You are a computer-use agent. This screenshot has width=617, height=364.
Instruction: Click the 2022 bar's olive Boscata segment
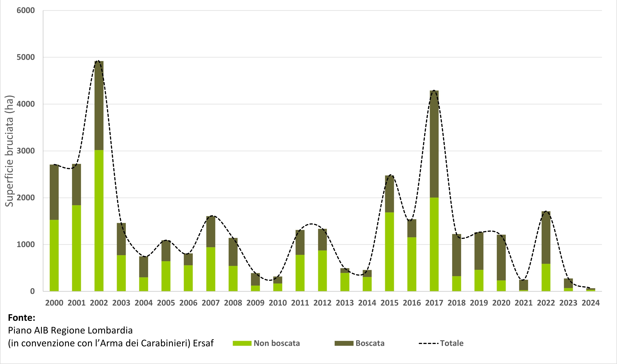coord(546,237)
